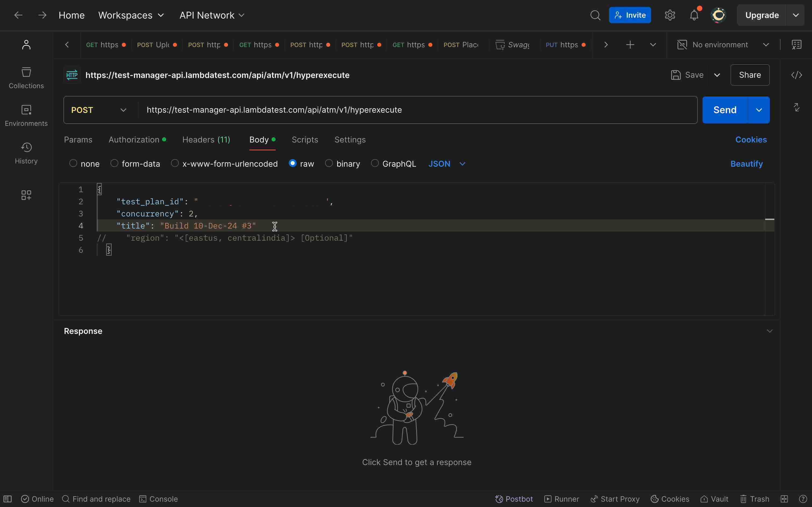This screenshot has width=812, height=507.
Task: Switch to the Scripts tab
Action: (305, 140)
